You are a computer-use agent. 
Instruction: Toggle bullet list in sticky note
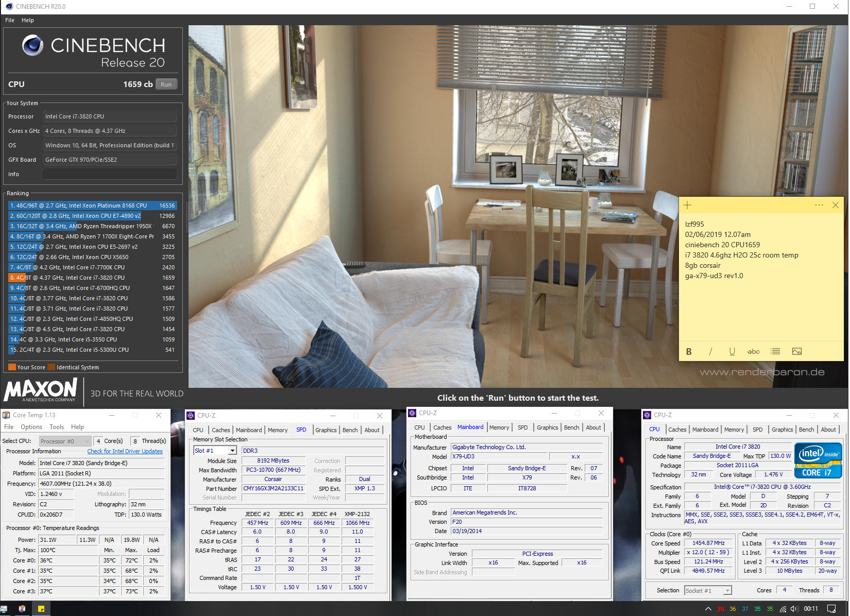pyautogui.click(x=775, y=351)
